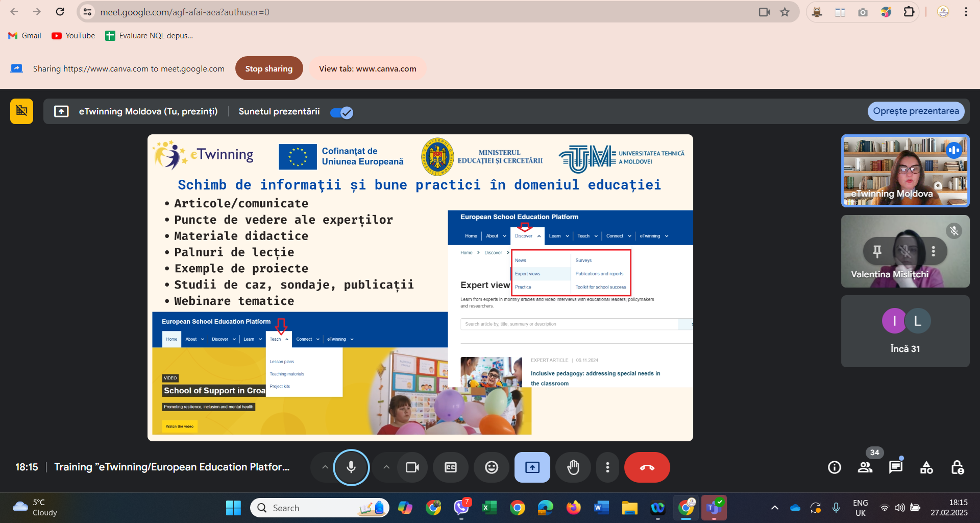Show the participants list
Viewport: 980px width, 523px height.
[x=865, y=467]
